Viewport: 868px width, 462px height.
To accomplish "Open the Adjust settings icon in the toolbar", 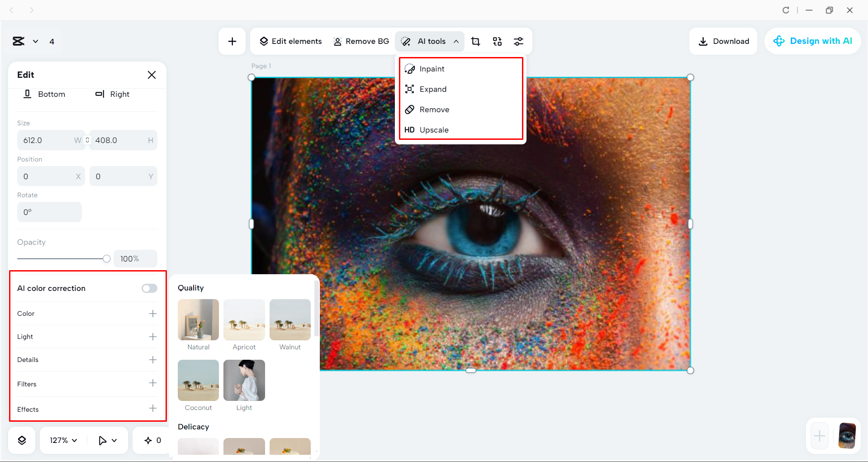I will tap(518, 41).
